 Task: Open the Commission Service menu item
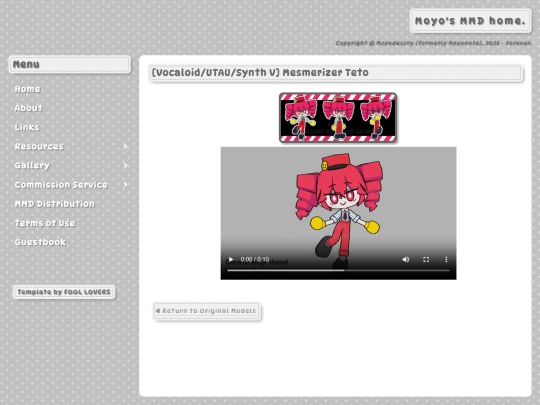(61, 185)
